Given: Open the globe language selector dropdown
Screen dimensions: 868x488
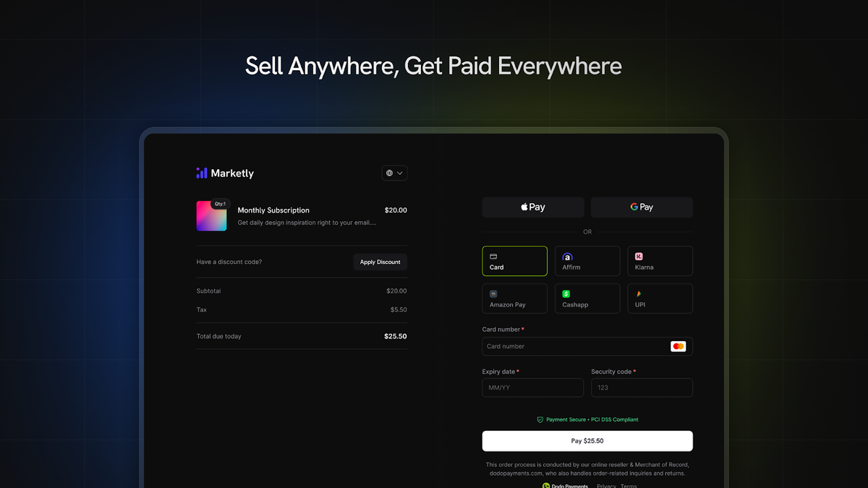Looking at the screenshot, I should [x=394, y=173].
